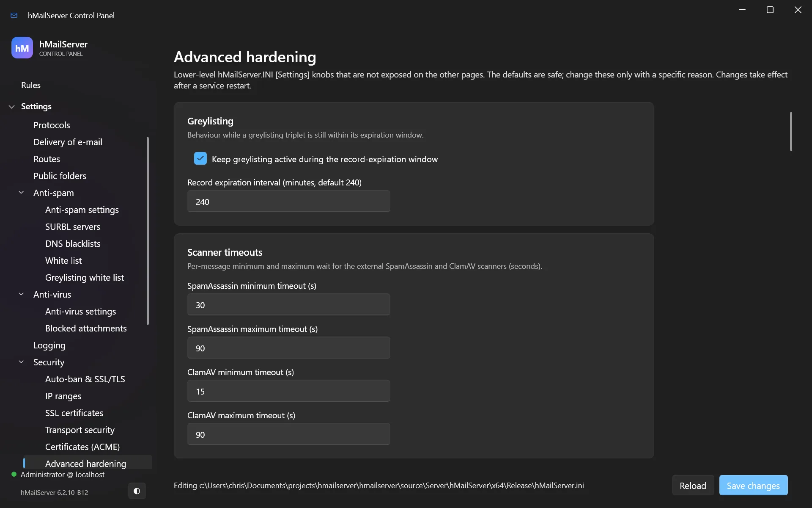Focus the Record expiration interval field
Image resolution: width=812 pixels, height=508 pixels.
click(x=288, y=202)
